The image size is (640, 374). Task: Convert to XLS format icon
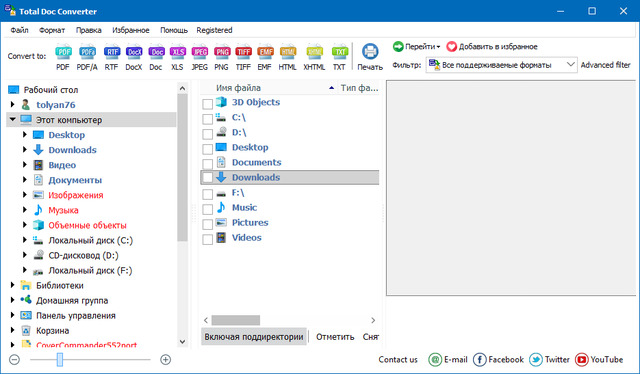[178, 52]
